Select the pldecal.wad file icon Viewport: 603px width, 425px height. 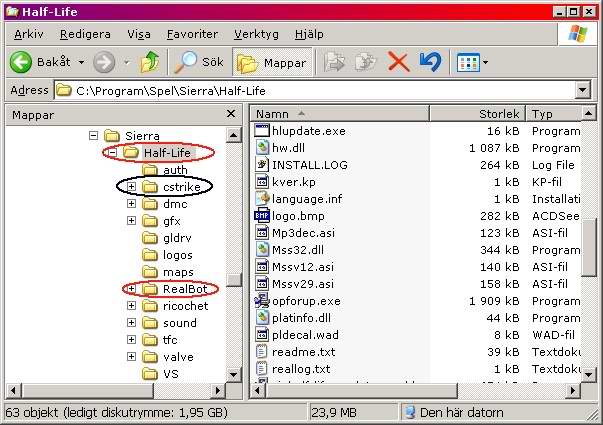click(262, 335)
